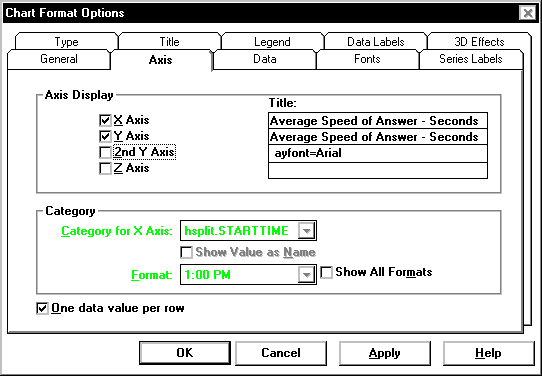
Task: Select the General tab
Action: pyautogui.click(x=59, y=59)
